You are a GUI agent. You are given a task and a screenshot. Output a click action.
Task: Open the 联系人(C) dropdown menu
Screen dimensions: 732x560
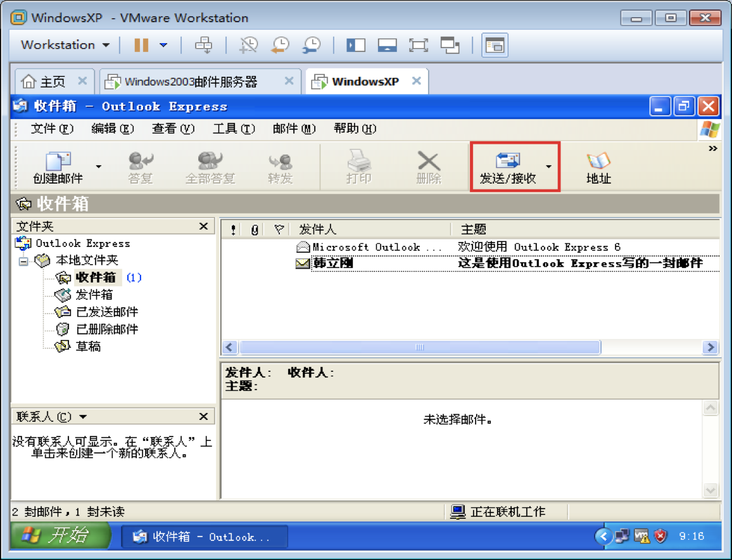tap(51, 417)
